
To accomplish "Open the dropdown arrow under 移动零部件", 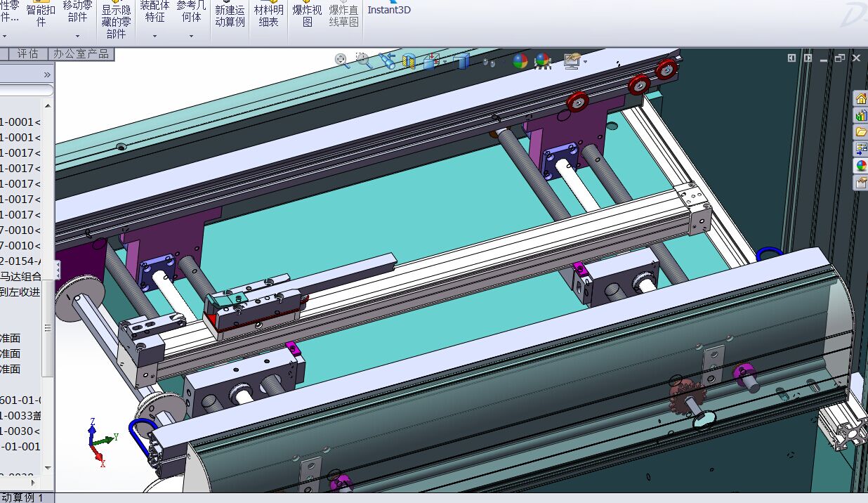I will [77, 36].
